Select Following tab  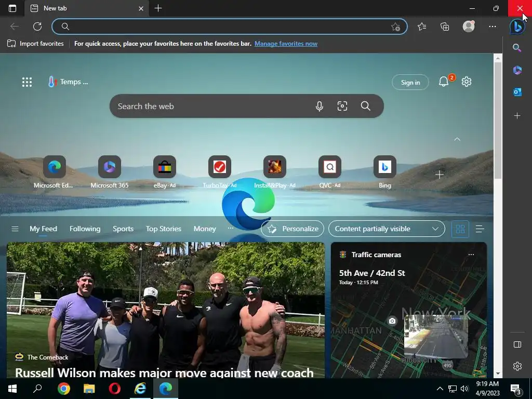(85, 229)
